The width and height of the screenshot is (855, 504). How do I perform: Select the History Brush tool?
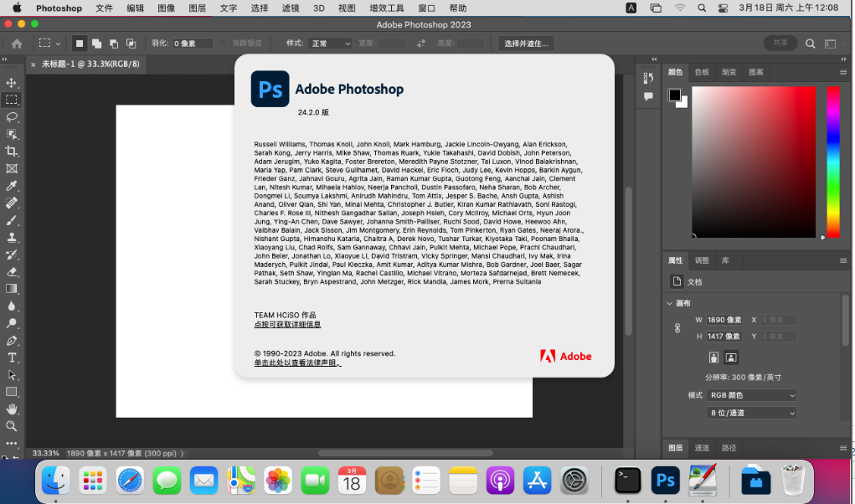pos(12,255)
